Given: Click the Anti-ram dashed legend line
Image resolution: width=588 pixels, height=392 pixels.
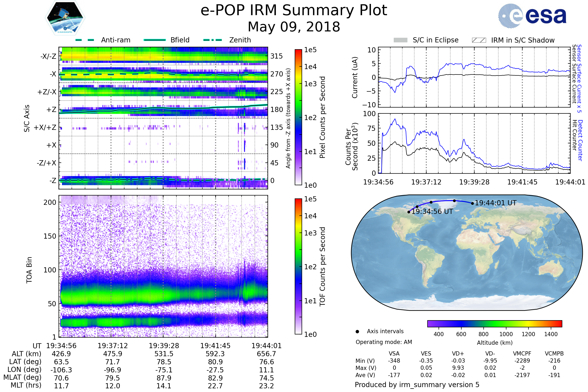Looking at the screenshot, I should tap(85, 40).
